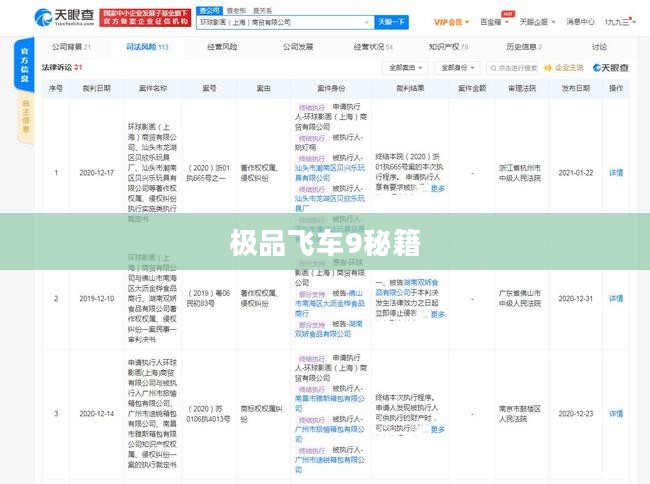Switch to the 公司背景 tab

pos(71,47)
